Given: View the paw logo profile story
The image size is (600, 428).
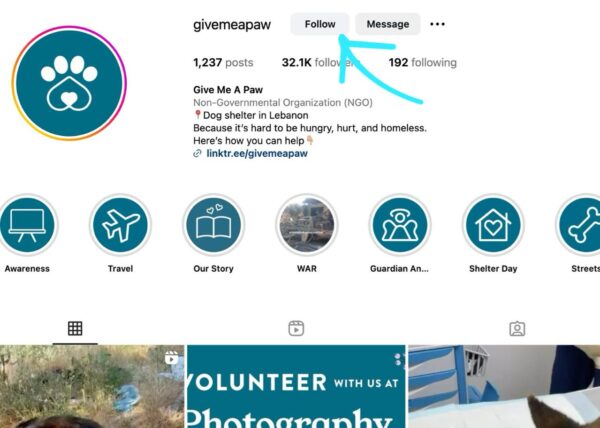Looking at the screenshot, I should [69, 83].
